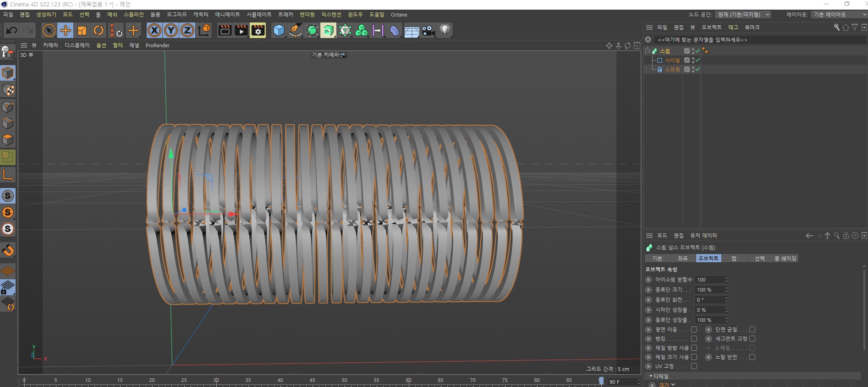Screen dimensions: 868x387
Task: Enable the 노말 반전 checkbox
Action: pyautogui.click(x=752, y=357)
